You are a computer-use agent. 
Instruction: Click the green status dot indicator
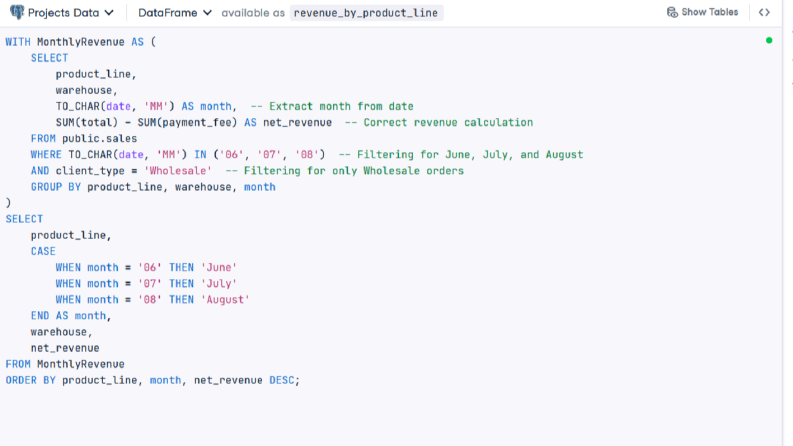coord(769,40)
